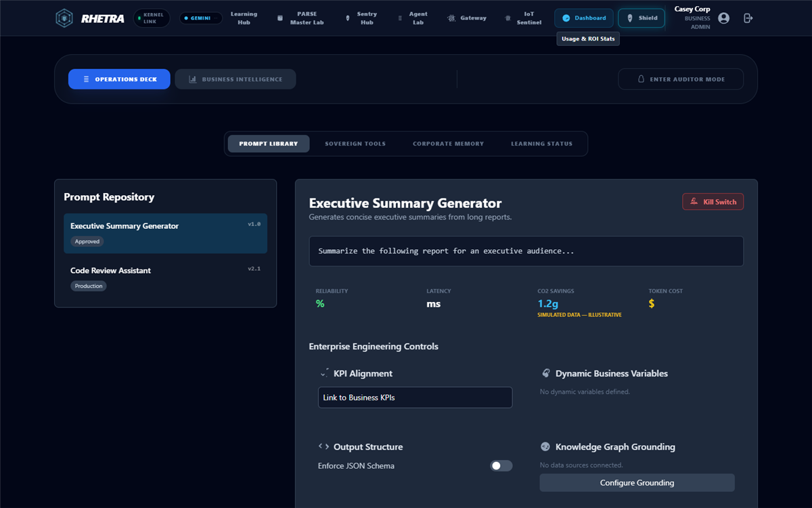Viewport: 812px width, 508px height.
Task: Open the Agent Lab section
Action: pyautogui.click(x=412, y=18)
